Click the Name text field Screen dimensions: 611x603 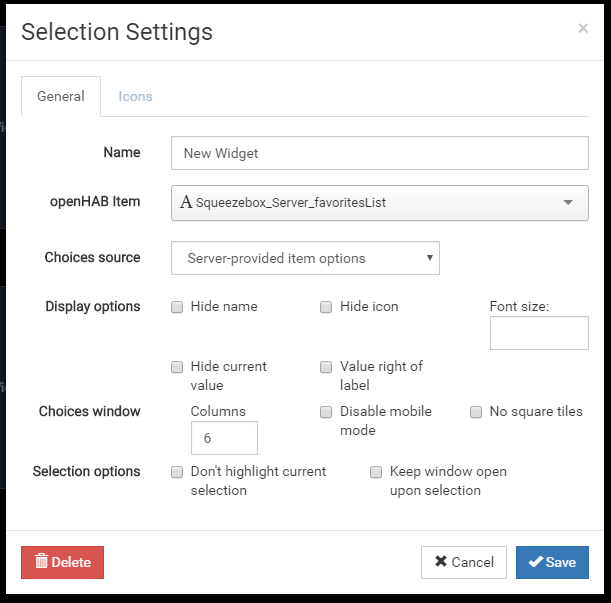380,153
